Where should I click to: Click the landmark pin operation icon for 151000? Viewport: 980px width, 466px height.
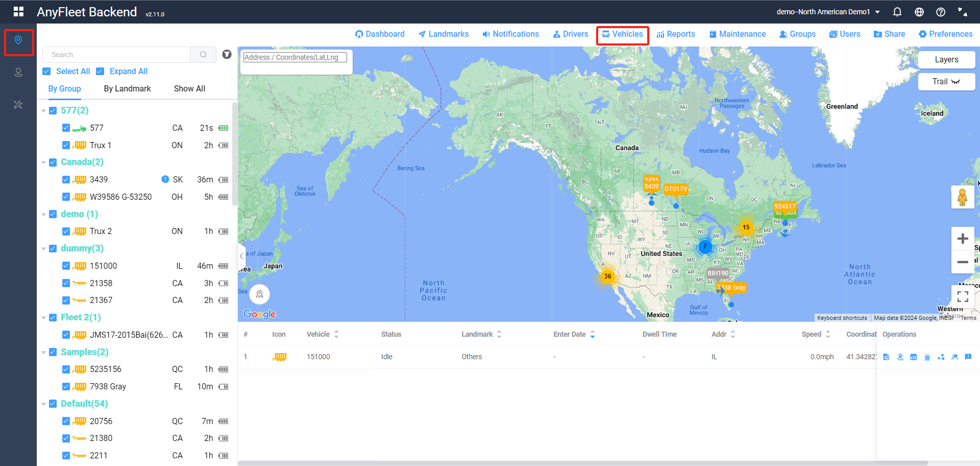[900, 357]
